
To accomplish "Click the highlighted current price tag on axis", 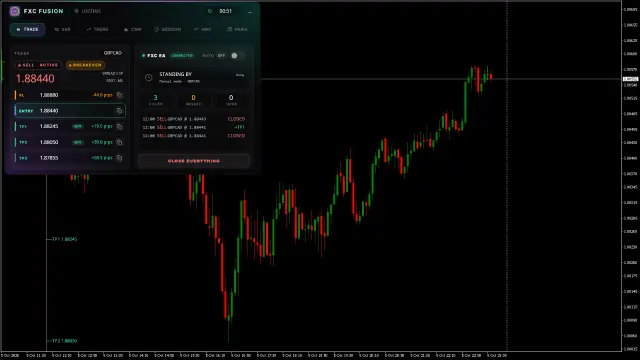I will click(630, 79).
